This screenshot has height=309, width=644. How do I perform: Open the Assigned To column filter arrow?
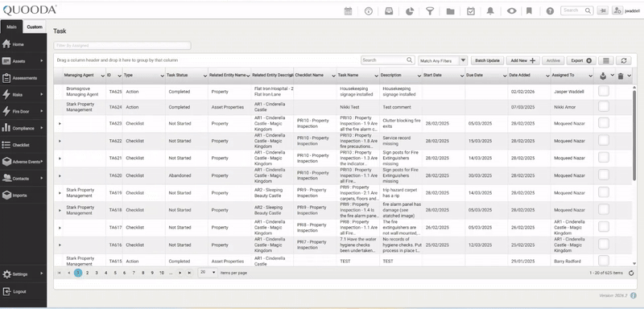(x=591, y=76)
